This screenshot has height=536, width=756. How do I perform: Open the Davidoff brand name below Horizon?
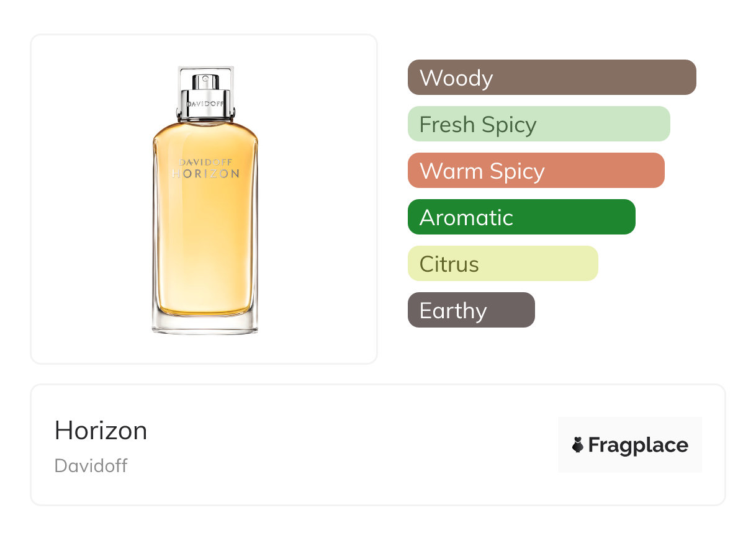tap(91, 466)
